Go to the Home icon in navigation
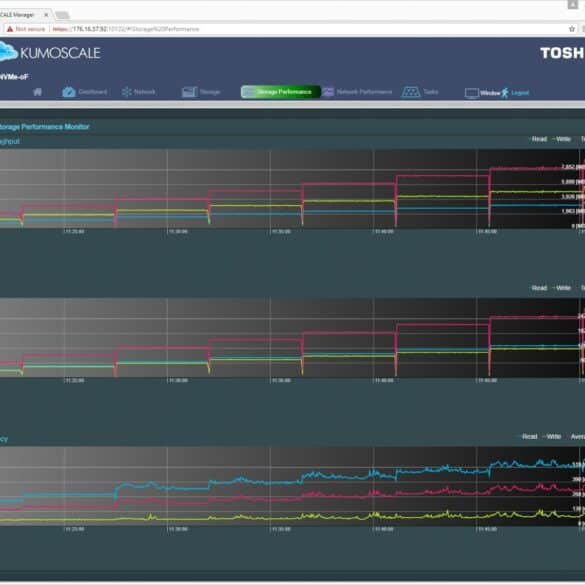 tap(38, 92)
